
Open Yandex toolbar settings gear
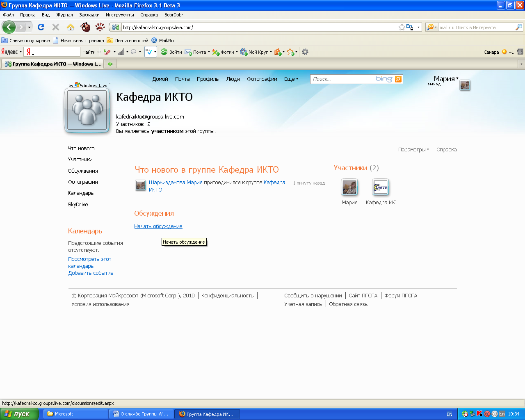click(x=305, y=52)
